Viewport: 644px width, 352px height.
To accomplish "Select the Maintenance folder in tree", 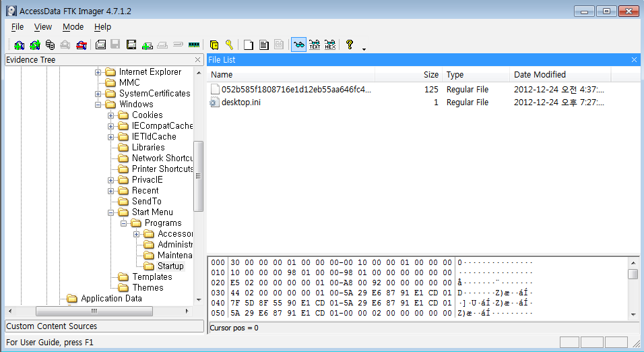I will [175, 255].
